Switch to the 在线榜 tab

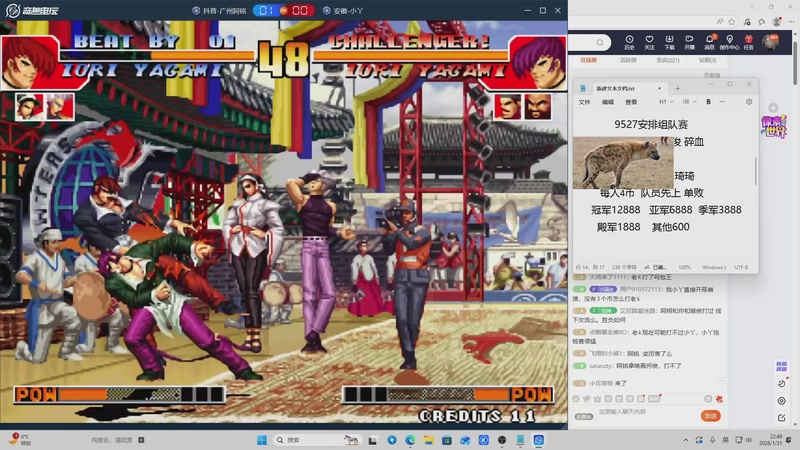(x=588, y=60)
